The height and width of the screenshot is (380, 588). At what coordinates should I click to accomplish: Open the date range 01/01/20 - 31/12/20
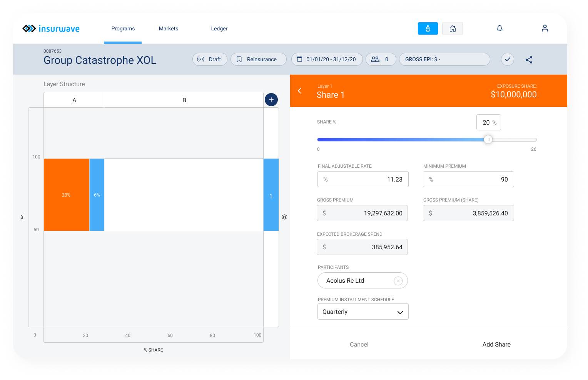tap(327, 59)
